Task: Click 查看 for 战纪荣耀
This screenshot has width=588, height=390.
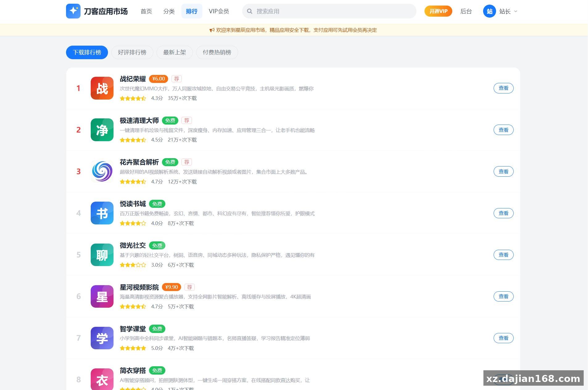Action: [503, 88]
